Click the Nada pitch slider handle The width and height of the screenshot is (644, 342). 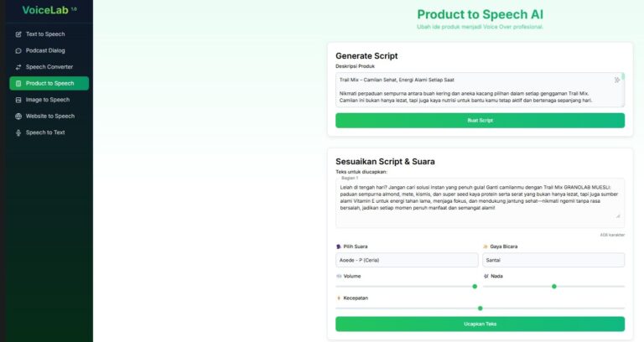[554, 287]
